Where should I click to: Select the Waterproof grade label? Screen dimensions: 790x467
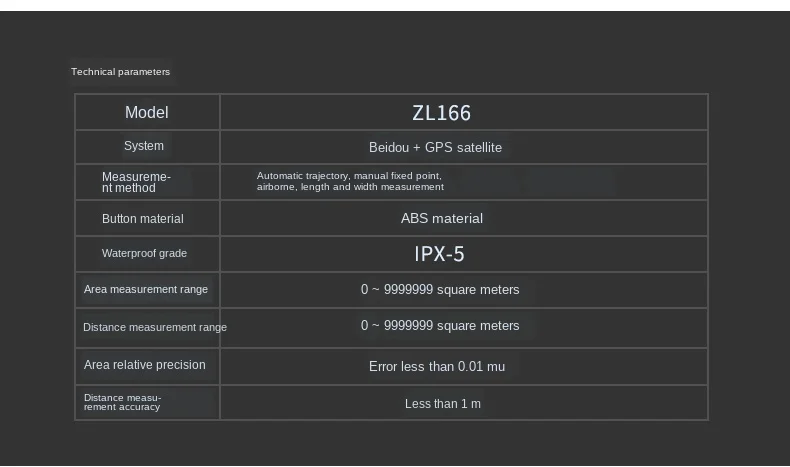[144, 253]
